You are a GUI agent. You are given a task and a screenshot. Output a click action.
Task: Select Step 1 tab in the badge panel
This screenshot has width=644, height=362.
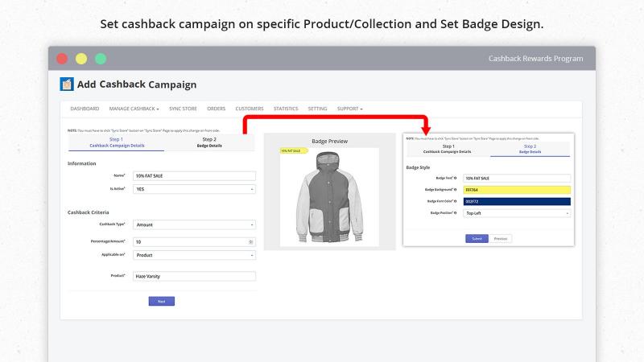point(448,149)
